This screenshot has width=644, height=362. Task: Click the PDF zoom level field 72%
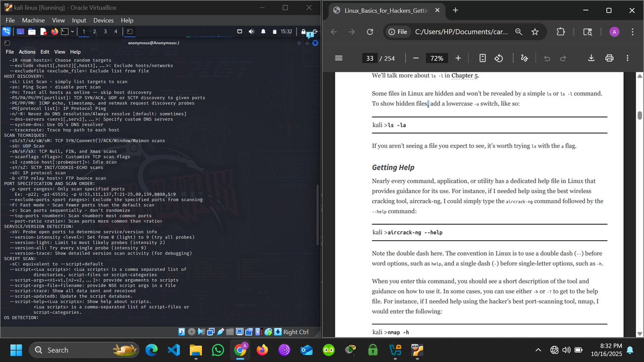coord(437,58)
